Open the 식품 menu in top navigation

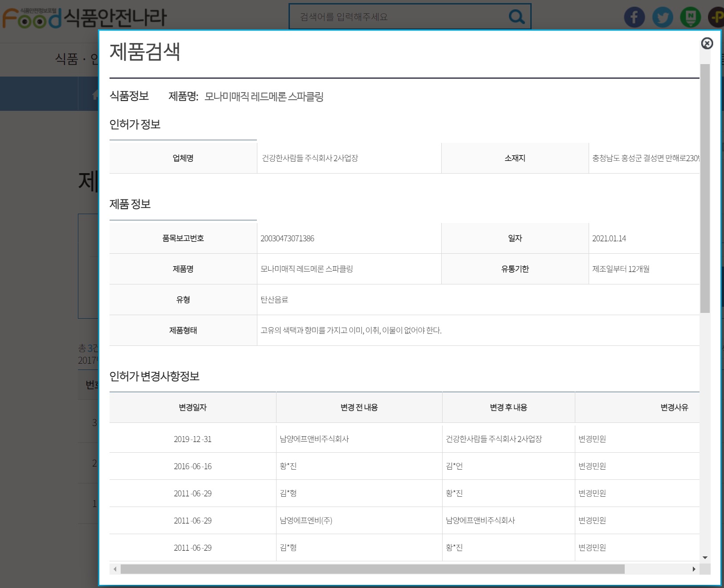tap(66, 59)
